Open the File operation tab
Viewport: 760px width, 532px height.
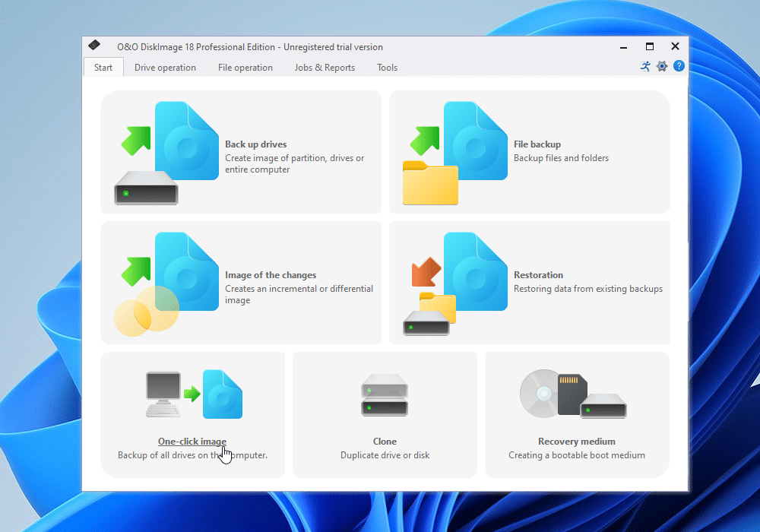pos(245,68)
